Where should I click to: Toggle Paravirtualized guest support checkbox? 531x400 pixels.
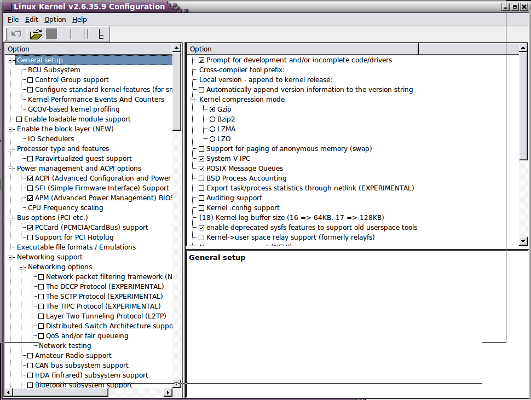[30, 159]
